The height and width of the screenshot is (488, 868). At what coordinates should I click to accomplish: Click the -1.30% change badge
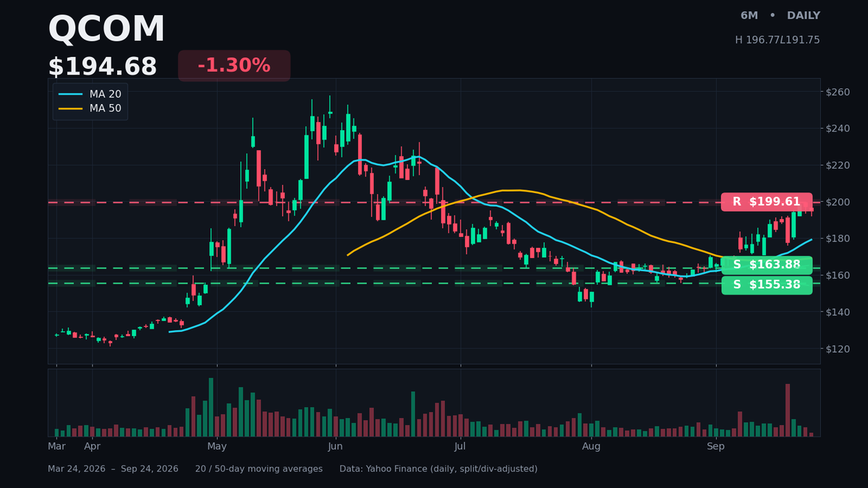click(x=234, y=66)
